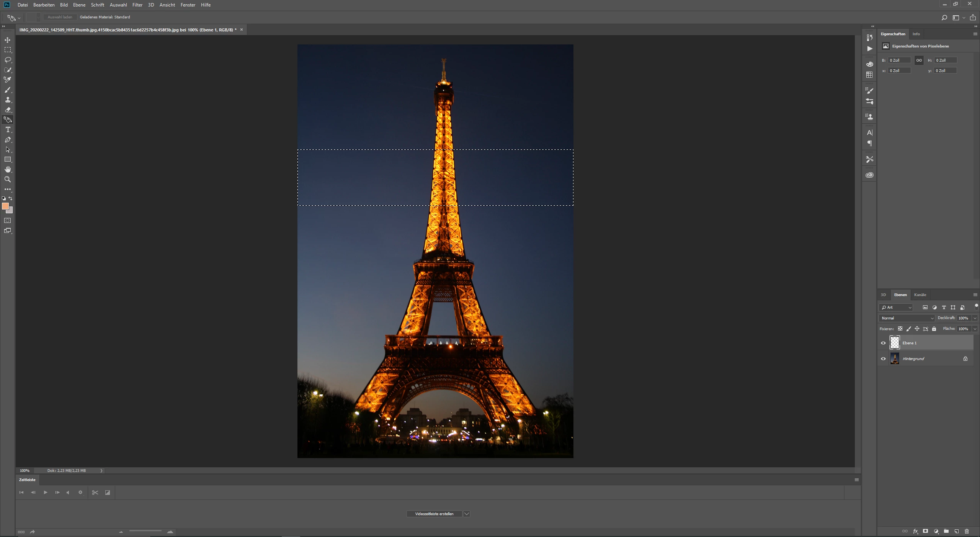980x537 pixels.
Task: Click the Auswahl laden button
Action: (60, 17)
